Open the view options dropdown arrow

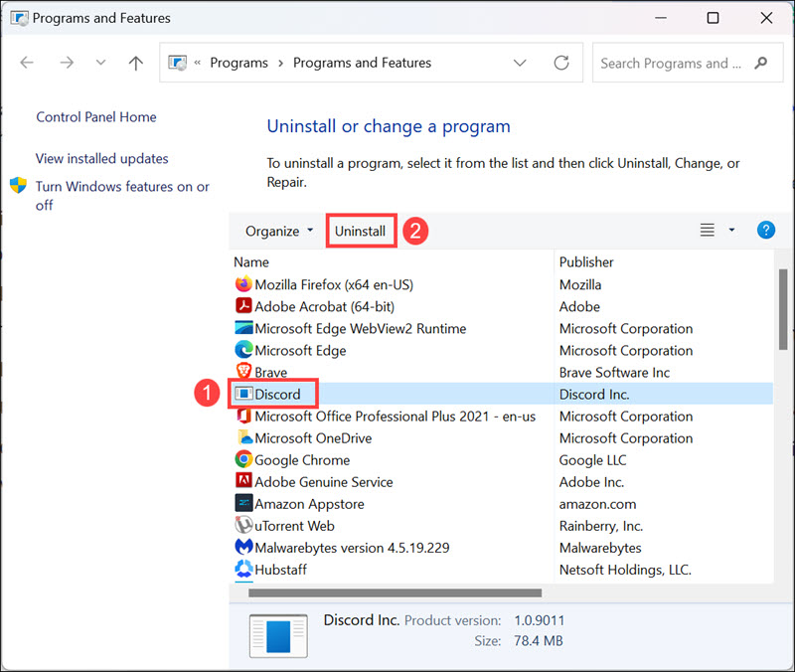click(x=732, y=230)
